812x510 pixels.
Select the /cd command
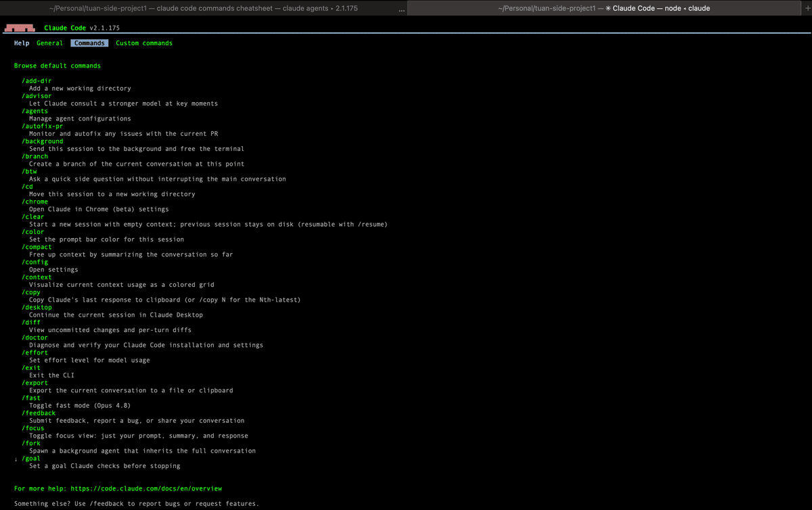pos(27,187)
